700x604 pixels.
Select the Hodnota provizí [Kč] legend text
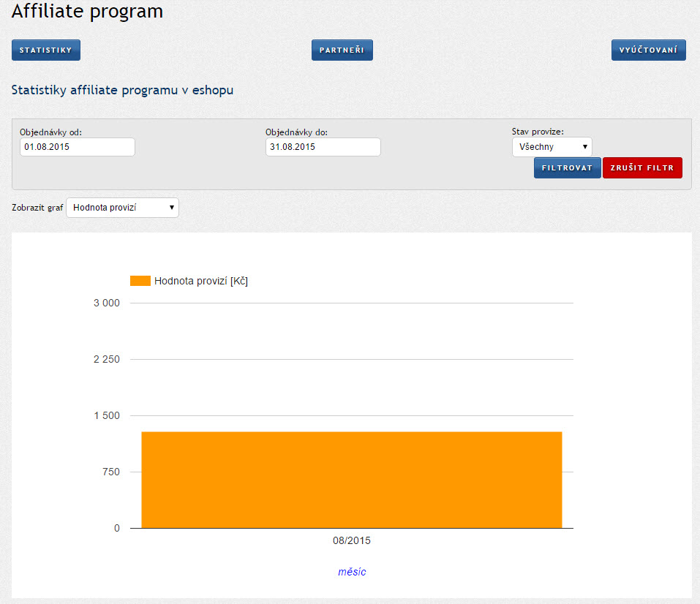point(201,281)
